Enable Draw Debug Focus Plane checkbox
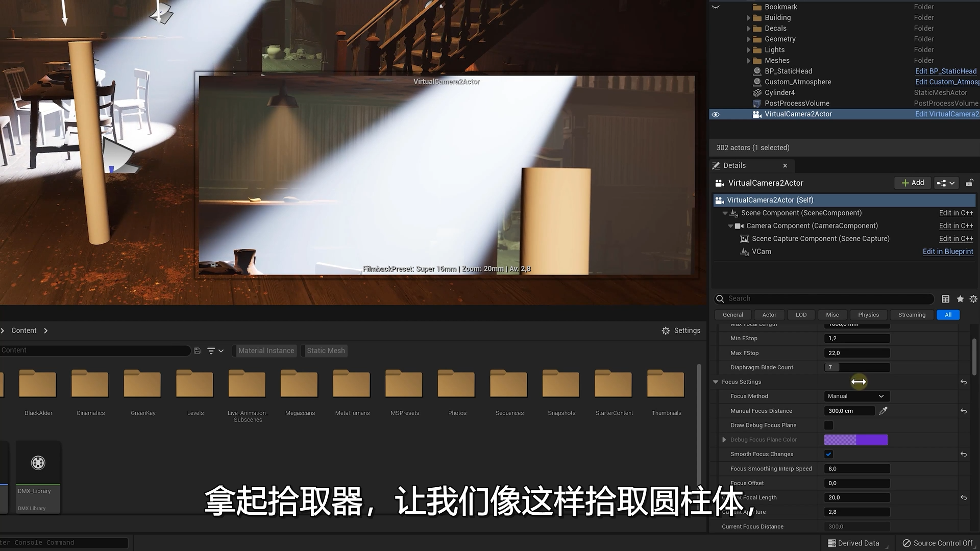The height and width of the screenshot is (551, 980). click(828, 425)
